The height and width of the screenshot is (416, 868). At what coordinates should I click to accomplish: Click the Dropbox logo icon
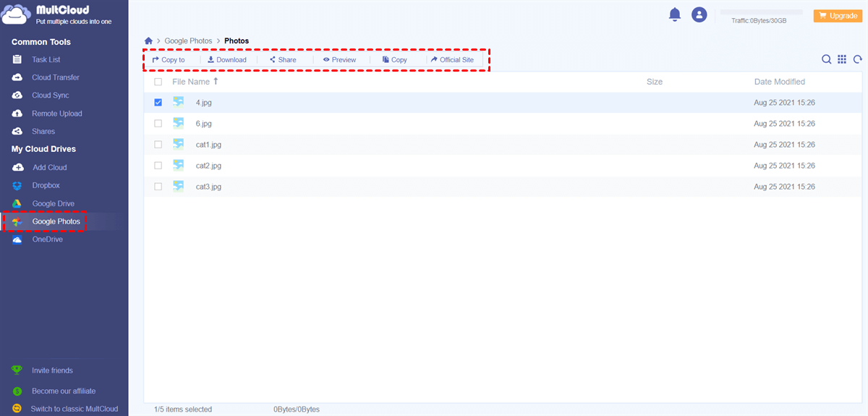click(17, 185)
